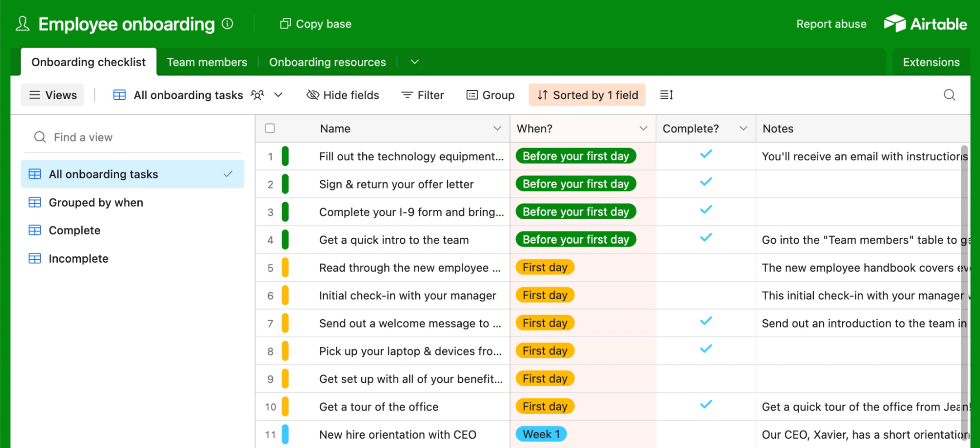
Task: Check Complete for Read through the new employee
Action: (x=706, y=268)
